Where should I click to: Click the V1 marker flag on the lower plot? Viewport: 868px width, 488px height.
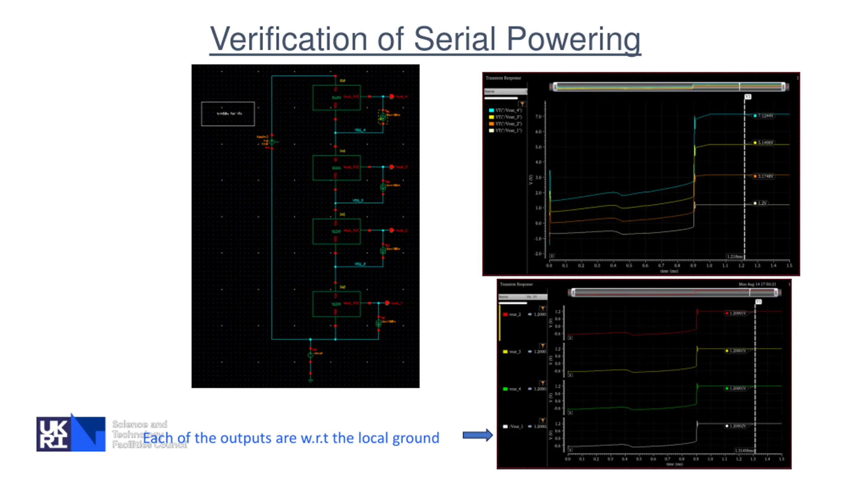click(758, 301)
